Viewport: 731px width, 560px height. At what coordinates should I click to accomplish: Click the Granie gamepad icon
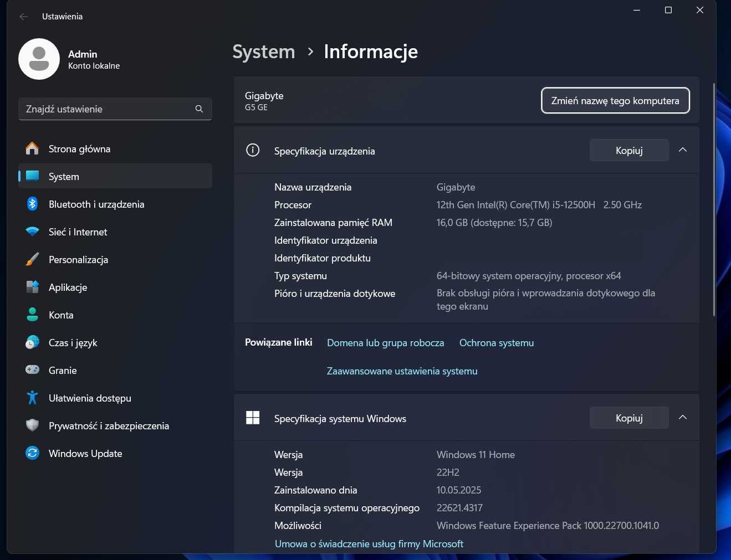pos(33,369)
